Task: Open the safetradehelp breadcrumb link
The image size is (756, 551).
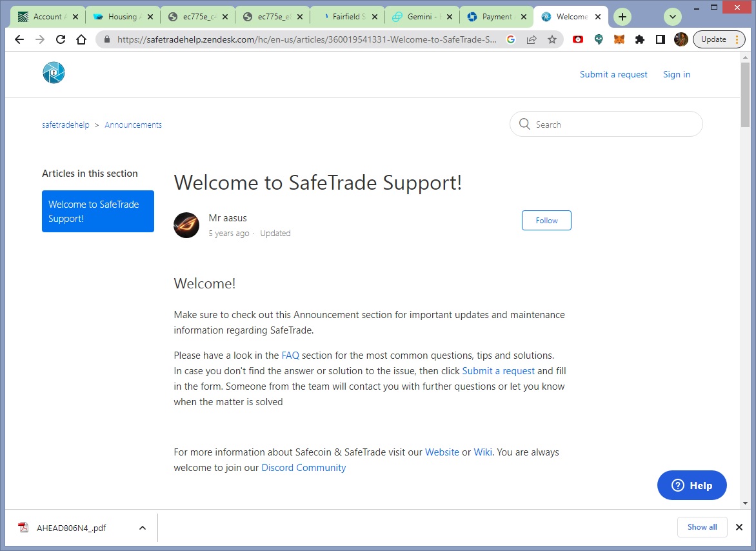Action: pyautogui.click(x=66, y=125)
